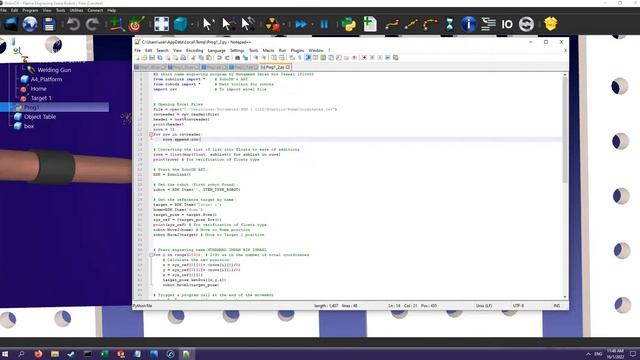This screenshot has height=360, width=640.
Task: Start macro recording with the red record button
Action: pos(364,58)
